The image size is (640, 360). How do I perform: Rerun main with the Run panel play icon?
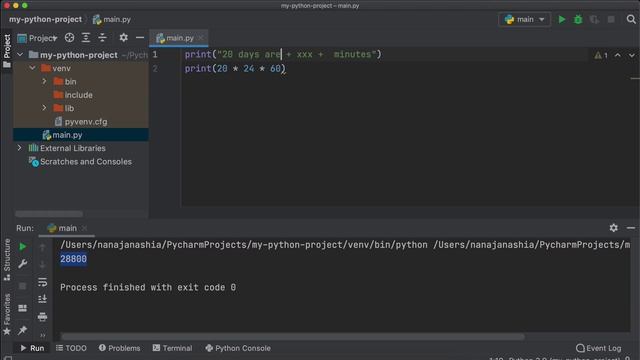(23, 247)
